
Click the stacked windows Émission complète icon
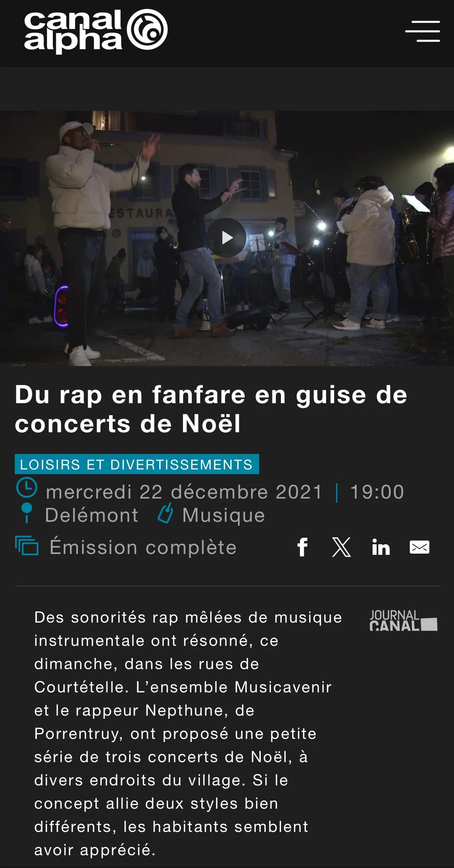click(27, 545)
